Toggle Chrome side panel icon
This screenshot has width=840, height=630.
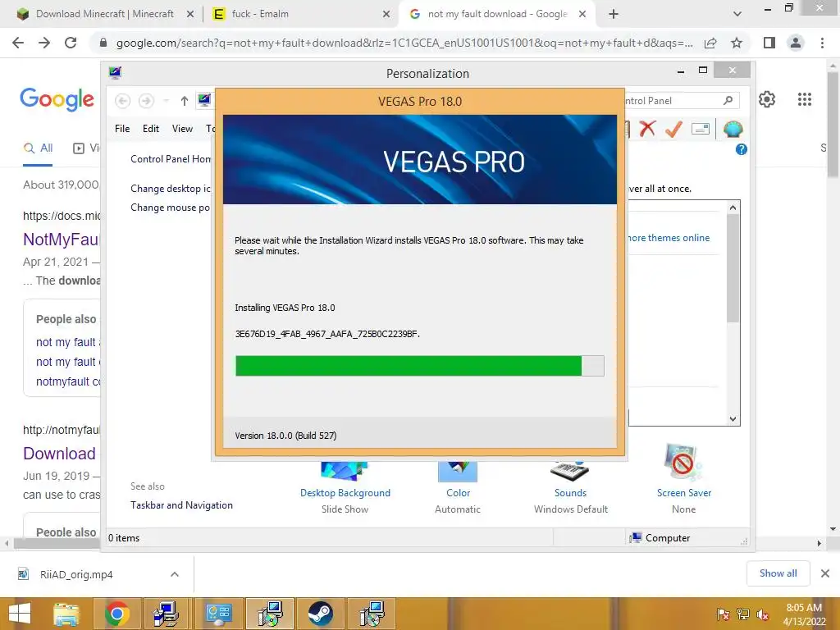click(769, 43)
